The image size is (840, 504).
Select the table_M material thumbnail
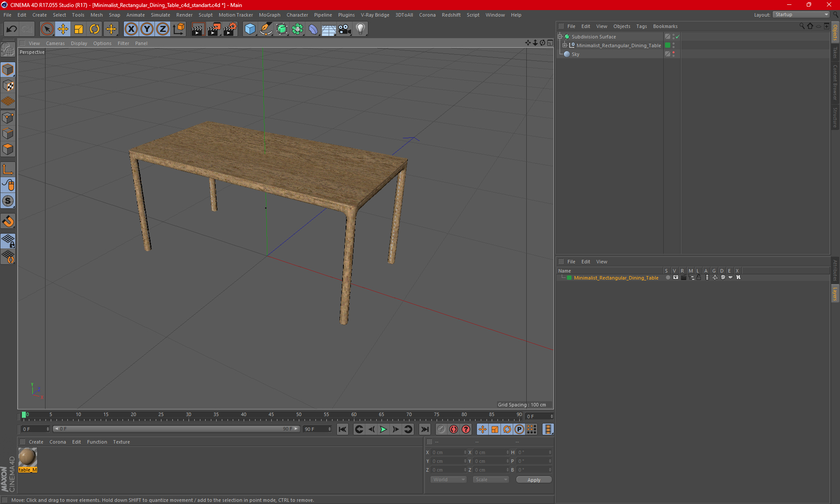[28, 458]
